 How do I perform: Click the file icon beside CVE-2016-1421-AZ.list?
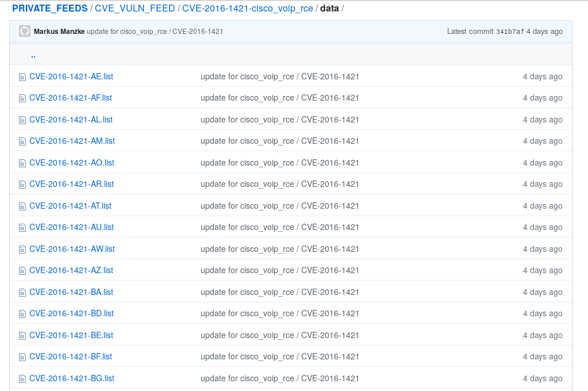(22, 271)
